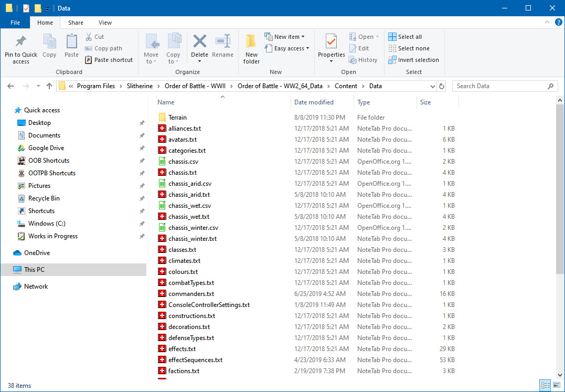This screenshot has height=392, width=565.
Task: Click the Paste icon in the ribbon
Action: [x=71, y=42]
